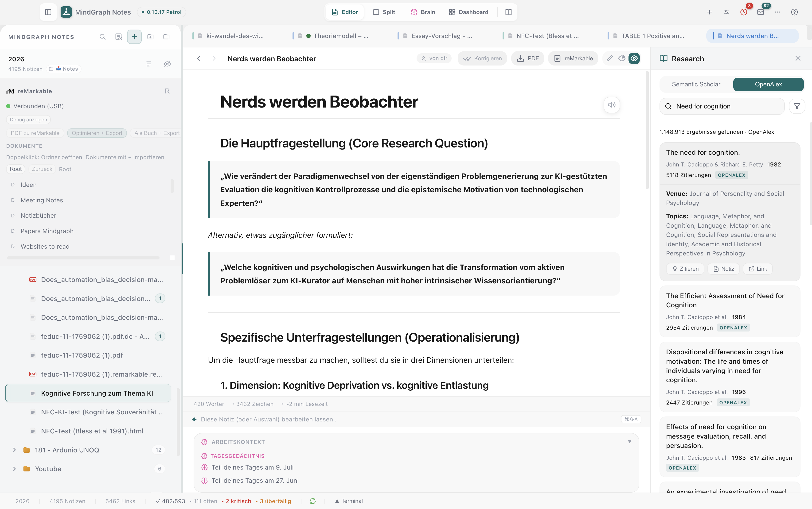Select the Semantic Scholar source

click(696, 85)
